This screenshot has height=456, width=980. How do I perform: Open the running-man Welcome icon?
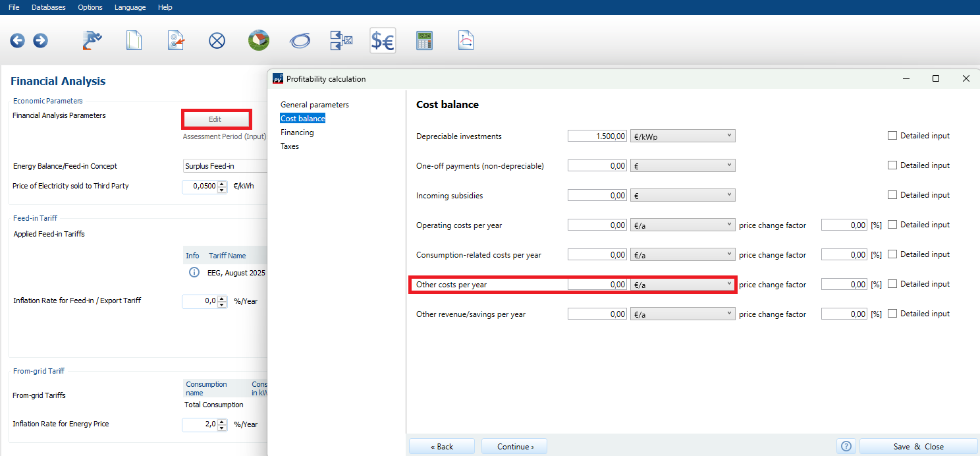point(92,41)
